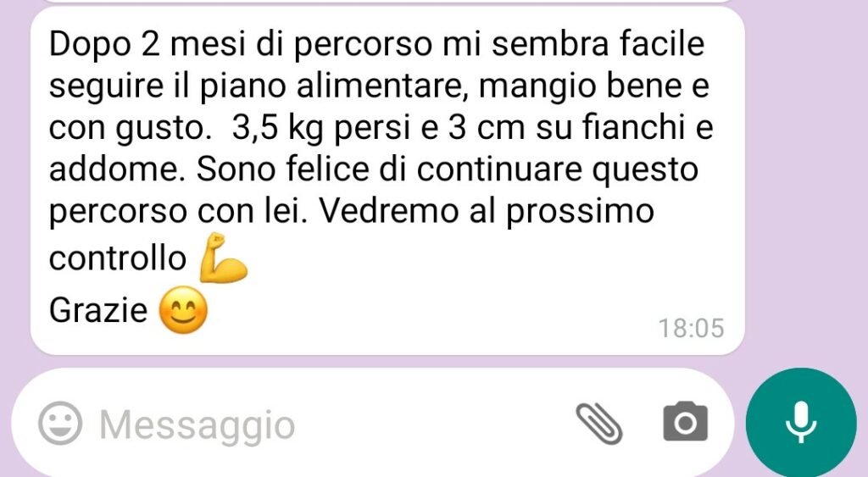The height and width of the screenshot is (477, 868).
Task: Tap the first line starting 'Dopo 2 mesi'
Action: click(x=376, y=44)
